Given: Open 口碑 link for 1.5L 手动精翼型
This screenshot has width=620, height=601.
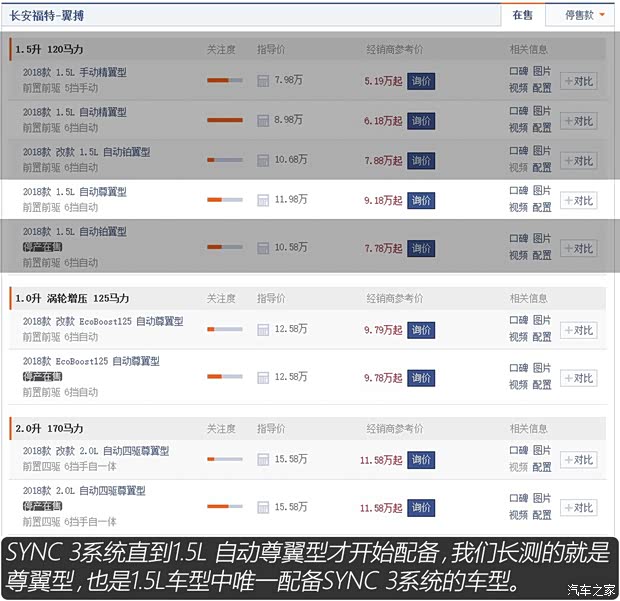Looking at the screenshot, I should pos(518,71).
